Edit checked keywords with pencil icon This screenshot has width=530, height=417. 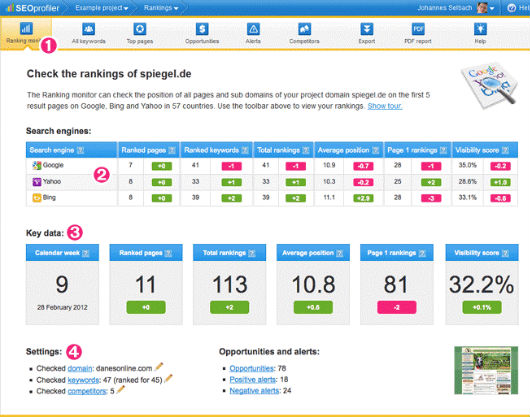point(168,378)
